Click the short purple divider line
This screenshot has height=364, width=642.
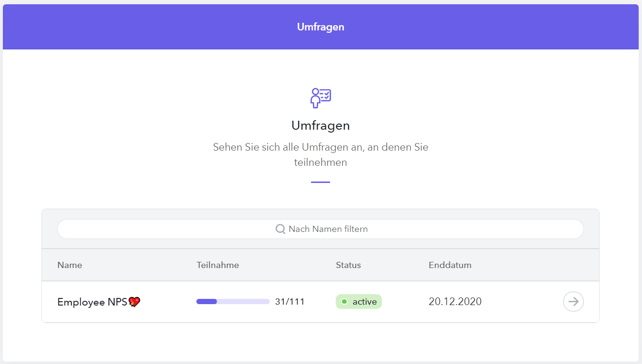tap(321, 182)
